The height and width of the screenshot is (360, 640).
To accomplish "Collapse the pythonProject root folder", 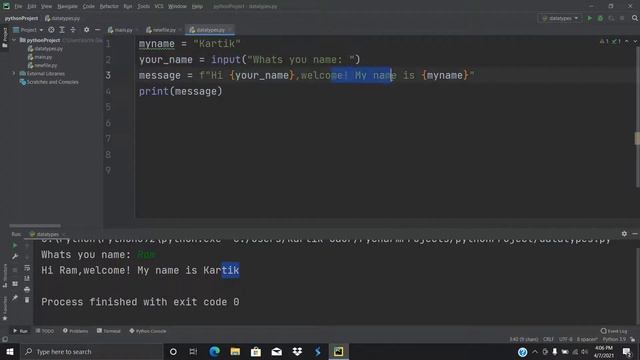I will (x=14, y=40).
